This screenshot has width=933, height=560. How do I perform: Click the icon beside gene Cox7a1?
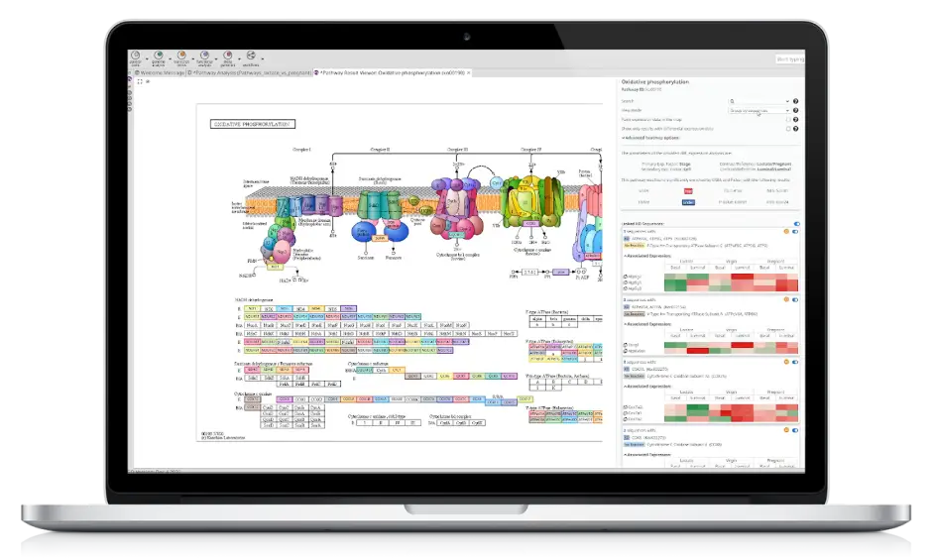pyautogui.click(x=626, y=413)
